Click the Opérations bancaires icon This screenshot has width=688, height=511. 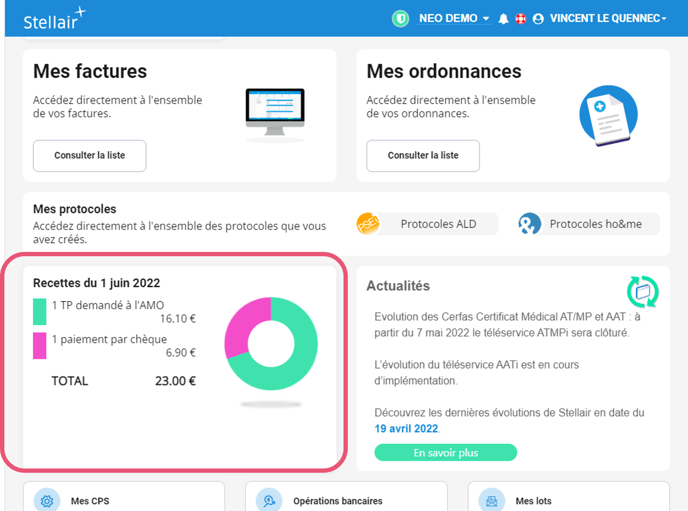click(269, 500)
